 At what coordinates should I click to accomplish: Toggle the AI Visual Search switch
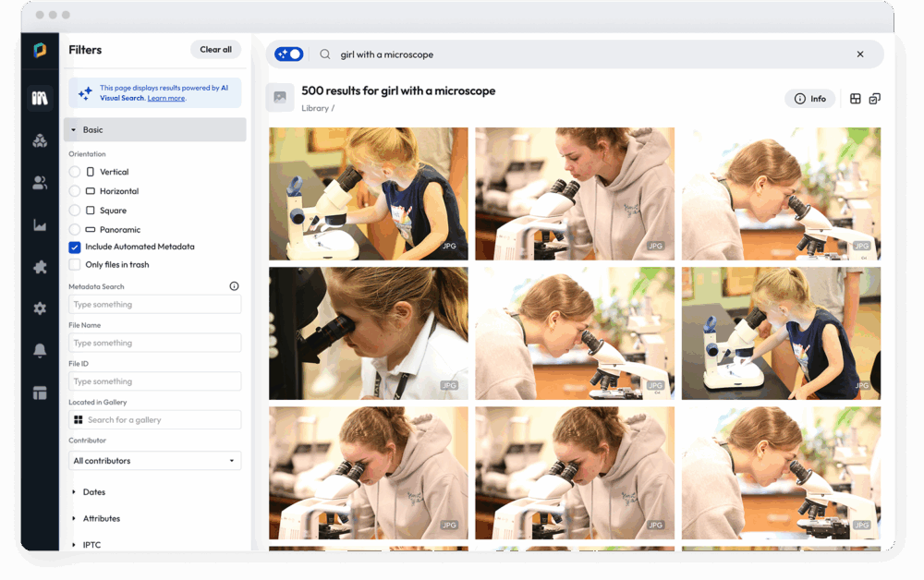point(288,54)
